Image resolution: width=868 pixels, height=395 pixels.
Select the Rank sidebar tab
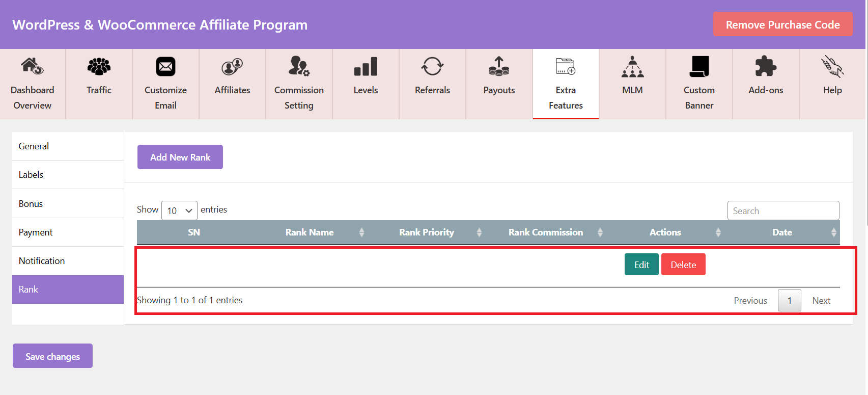68,289
